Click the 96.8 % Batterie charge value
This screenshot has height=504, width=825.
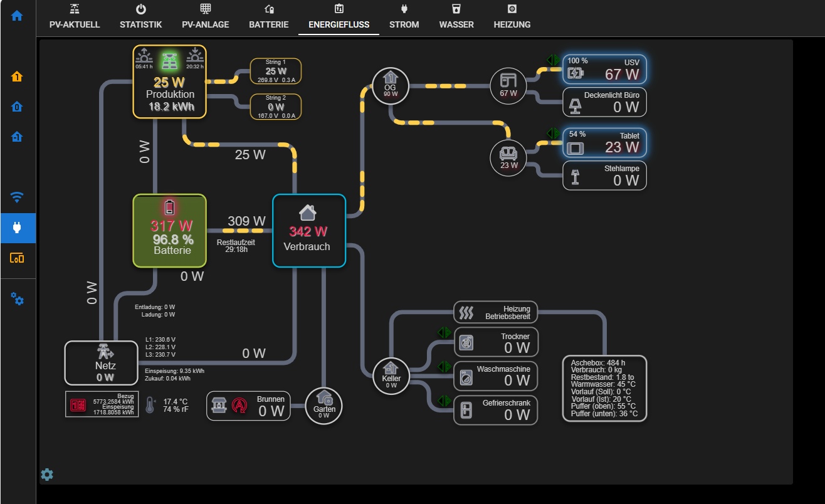[173, 239]
